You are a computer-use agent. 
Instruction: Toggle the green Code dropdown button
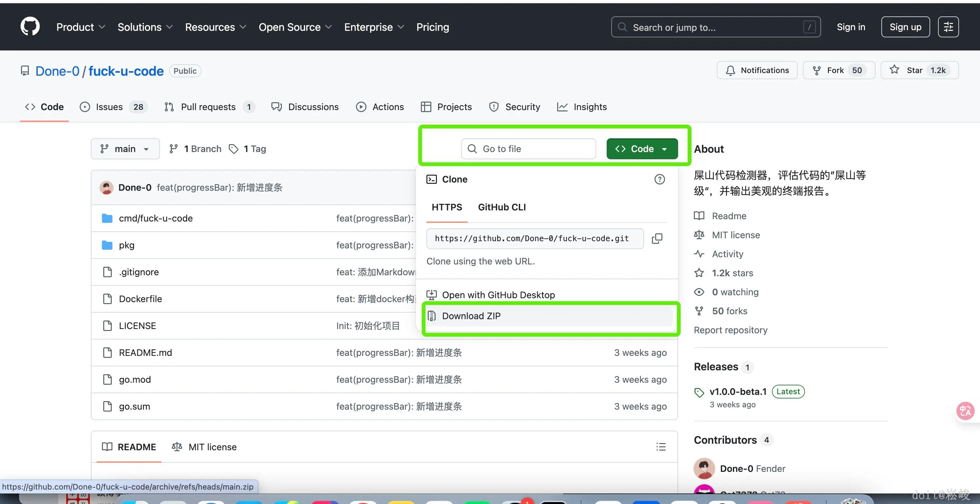click(642, 149)
